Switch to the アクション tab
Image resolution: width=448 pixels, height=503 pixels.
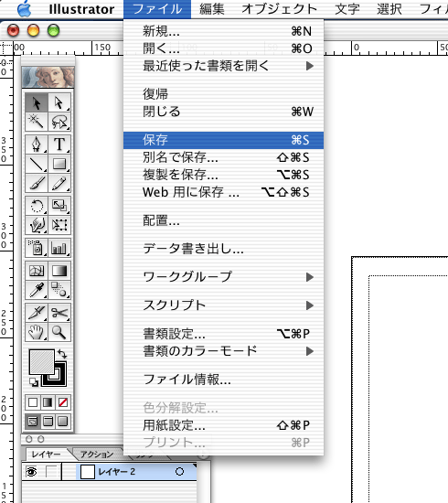click(x=97, y=455)
